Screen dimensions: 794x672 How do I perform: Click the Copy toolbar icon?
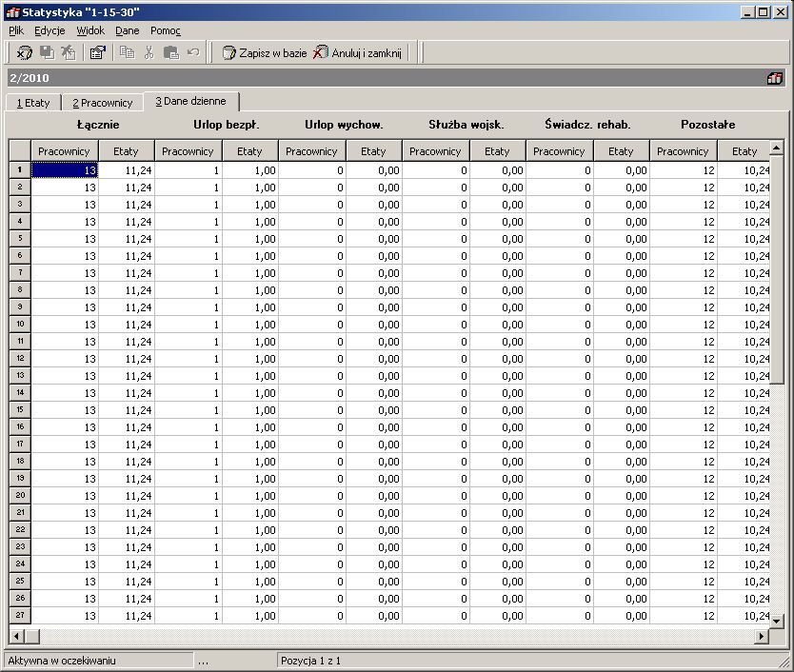[x=127, y=52]
